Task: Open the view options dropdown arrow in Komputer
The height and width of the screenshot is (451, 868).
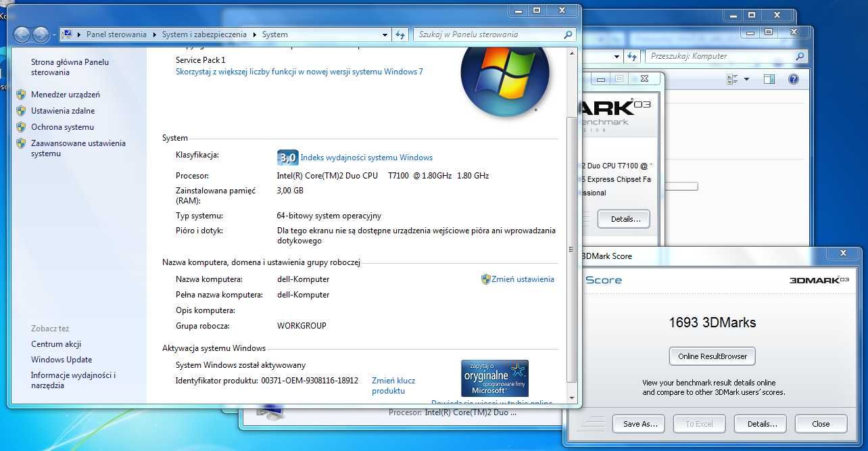Action: pyautogui.click(x=746, y=79)
